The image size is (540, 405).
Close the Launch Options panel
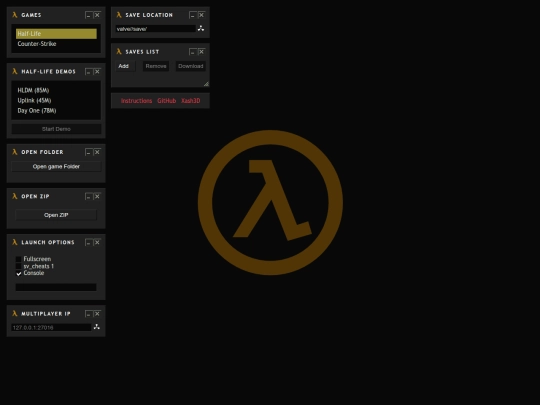97,242
